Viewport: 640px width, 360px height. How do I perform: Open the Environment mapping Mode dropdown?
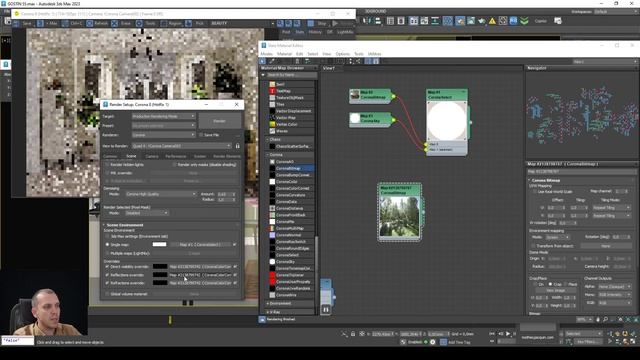point(558,237)
